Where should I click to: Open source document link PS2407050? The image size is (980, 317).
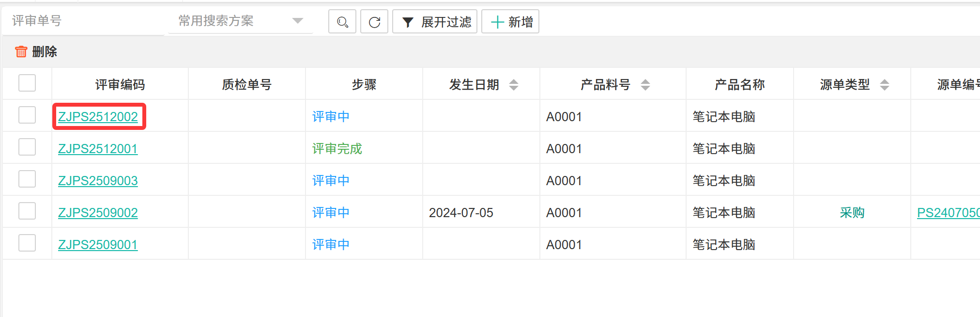(948, 213)
